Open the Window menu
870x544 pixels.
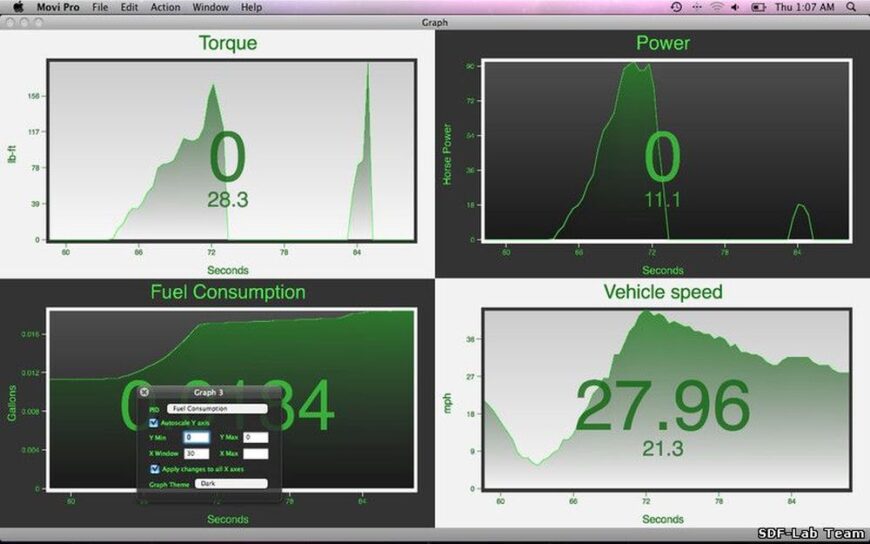(210, 7)
